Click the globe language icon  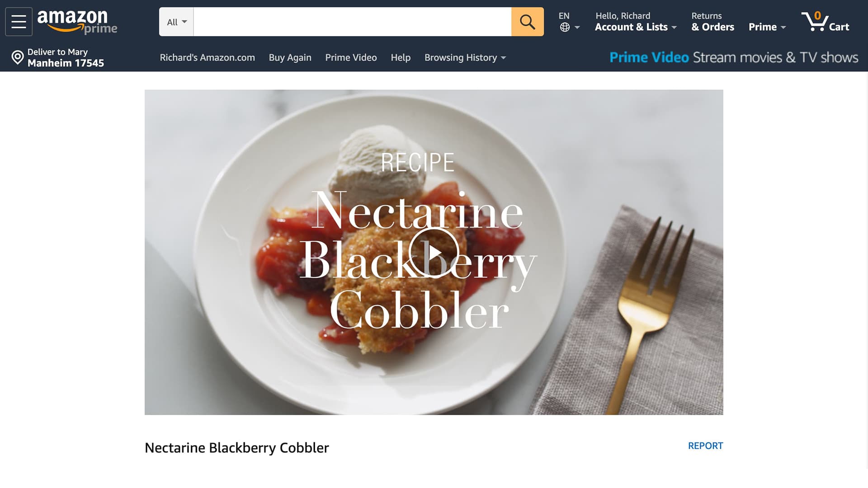565,28
